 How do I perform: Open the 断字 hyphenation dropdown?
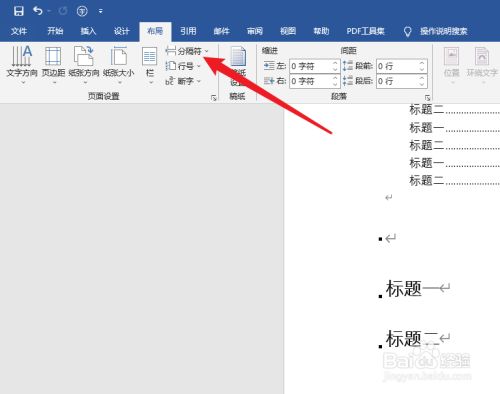click(183, 81)
